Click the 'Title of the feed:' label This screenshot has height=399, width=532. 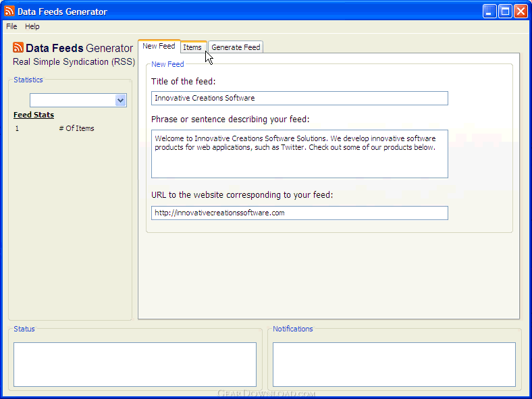pos(183,82)
